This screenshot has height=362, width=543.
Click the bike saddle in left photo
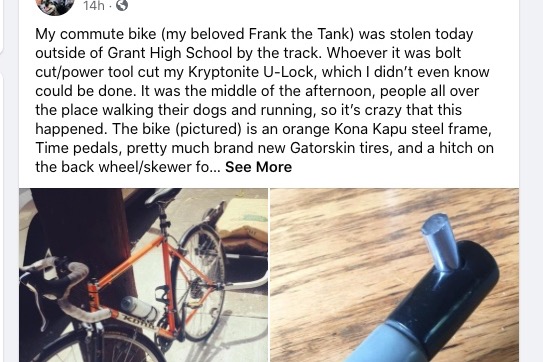coord(163,196)
